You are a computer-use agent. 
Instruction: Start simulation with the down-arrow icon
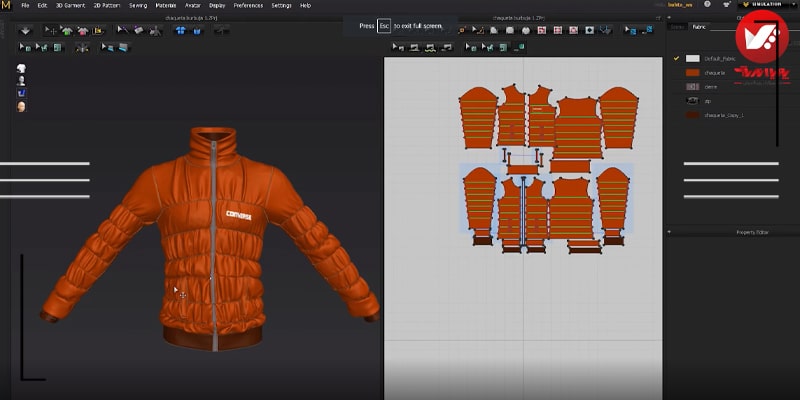(25, 31)
